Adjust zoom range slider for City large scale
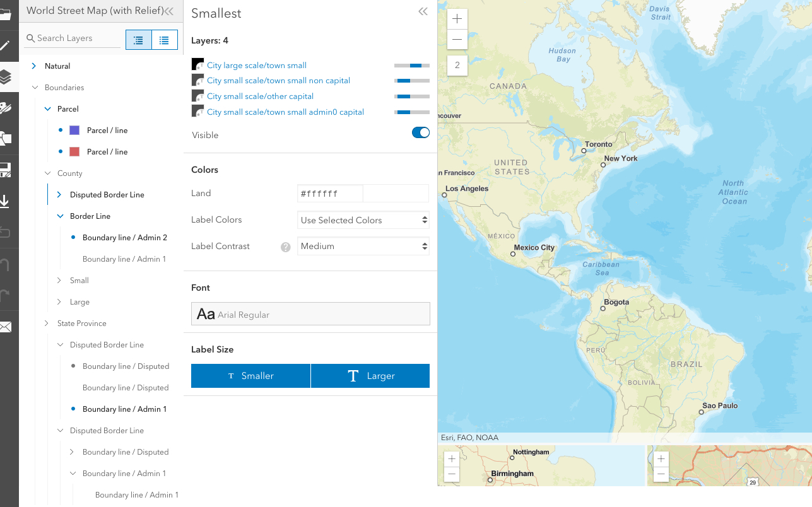The height and width of the screenshot is (507, 812). coord(412,65)
